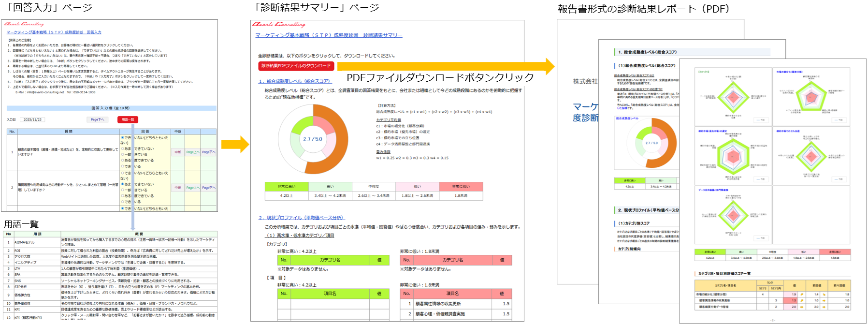The width and height of the screenshot is (868, 325).
Task: Click the 顧客心理・価値観調査実施 row in low-score table
Action: [456, 314]
